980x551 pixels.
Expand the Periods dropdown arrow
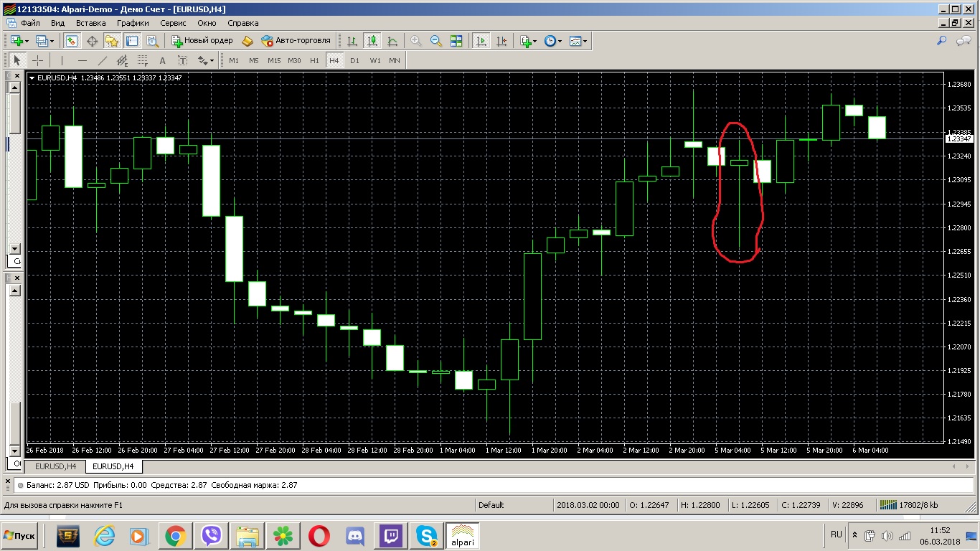tap(560, 41)
